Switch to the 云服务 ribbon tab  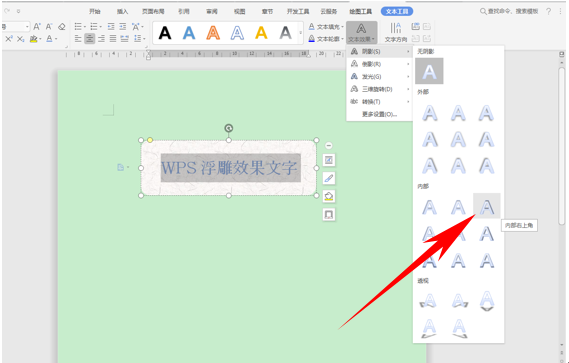[x=329, y=12]
